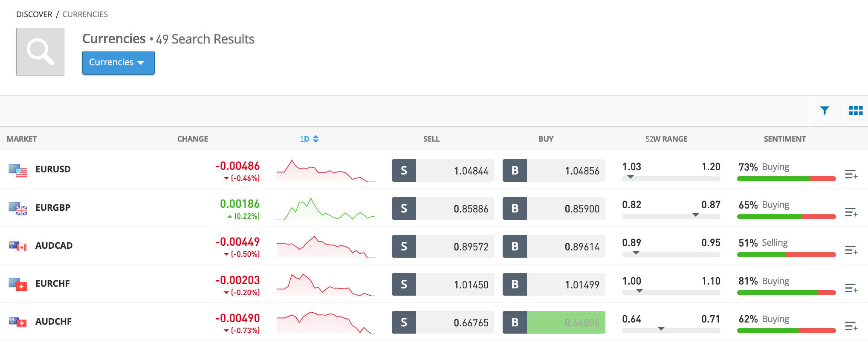Open the AUDCAD market name
The image size is (868, 343).
pyautogui.click(x=54, y=246)
